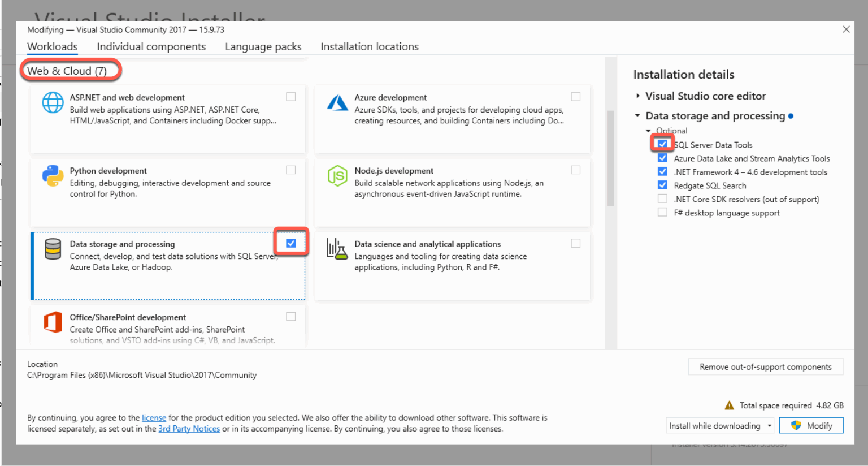Click the Office/SharePoint logo icon
Viewport: 868px width, 466px height.
[x=53, y=322]
